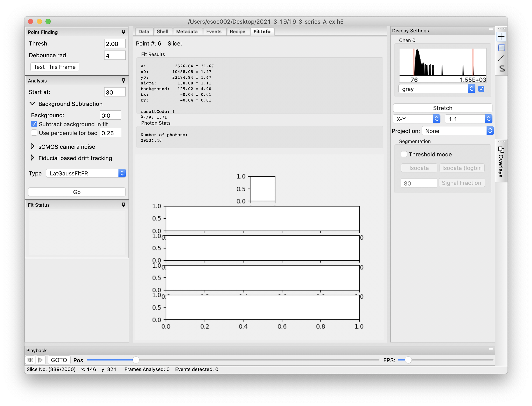The image size is (532, 406).
Task: Enable Threshold mode under Segmentation
Action: (404, 154)
